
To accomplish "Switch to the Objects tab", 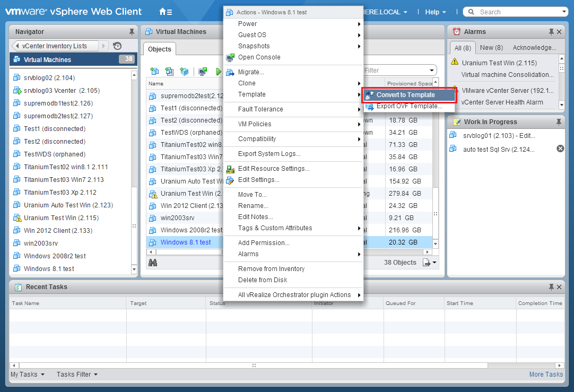I will [x=160, y=49].
